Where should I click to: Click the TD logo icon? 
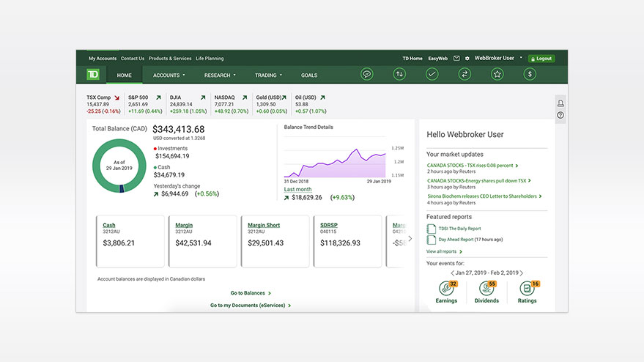coord(93,74)
